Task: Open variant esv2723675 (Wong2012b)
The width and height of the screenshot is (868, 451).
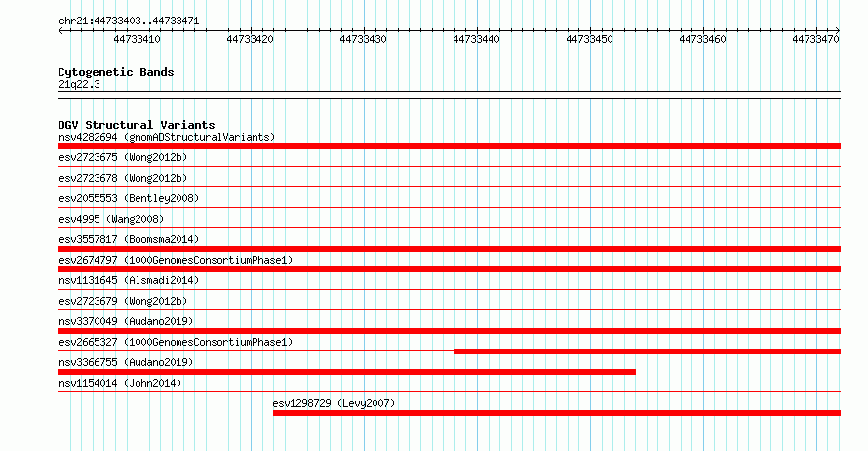Action: [123, 157]
